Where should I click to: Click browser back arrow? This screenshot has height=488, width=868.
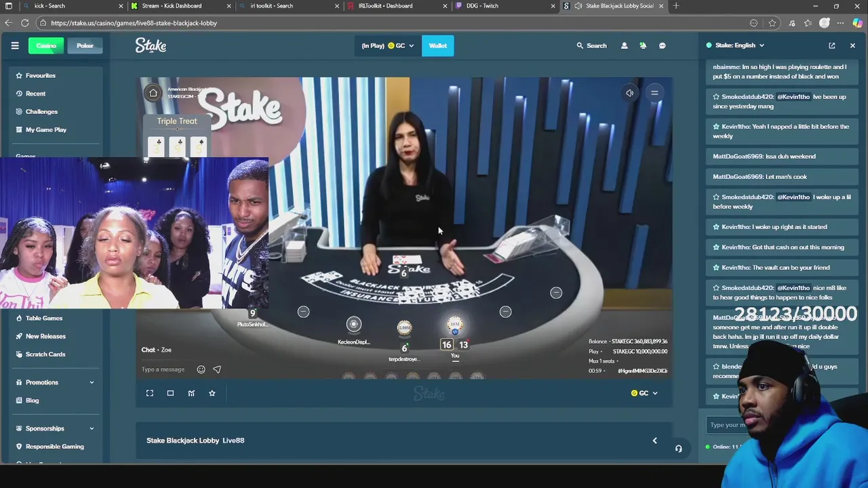coord(8,23)
